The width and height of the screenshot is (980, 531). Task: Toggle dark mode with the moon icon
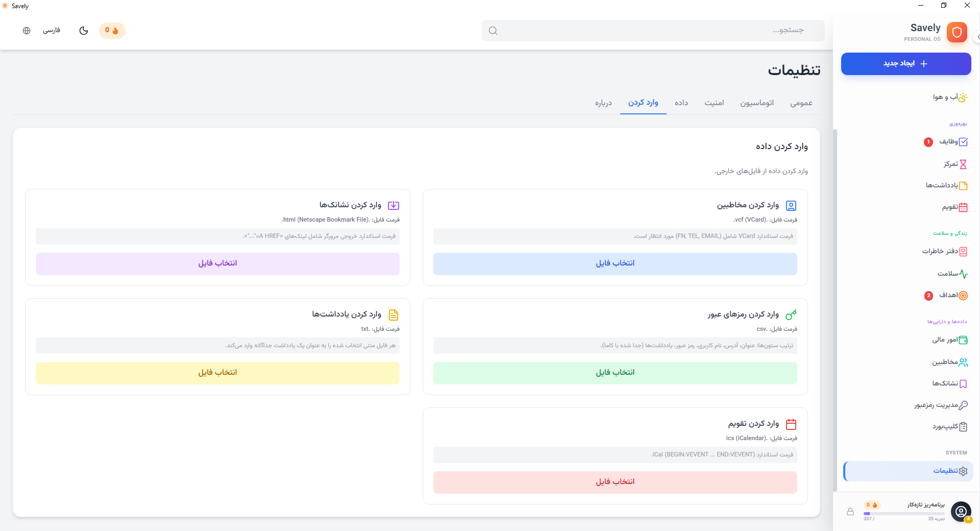click(x=84, y=30)
